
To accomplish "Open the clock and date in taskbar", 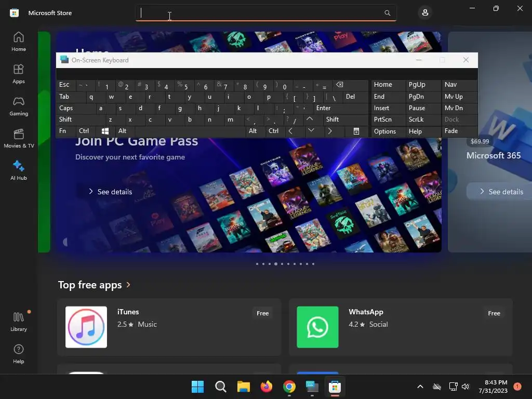I will click(493, 387).
